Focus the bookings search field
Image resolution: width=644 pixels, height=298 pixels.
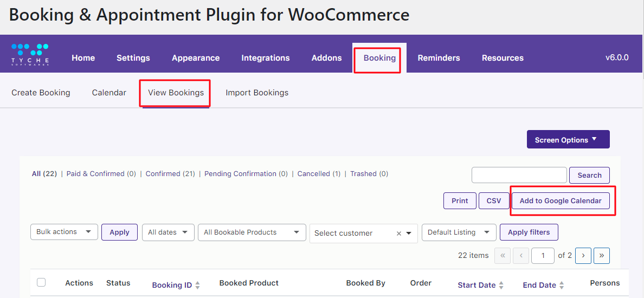point(519,175)
